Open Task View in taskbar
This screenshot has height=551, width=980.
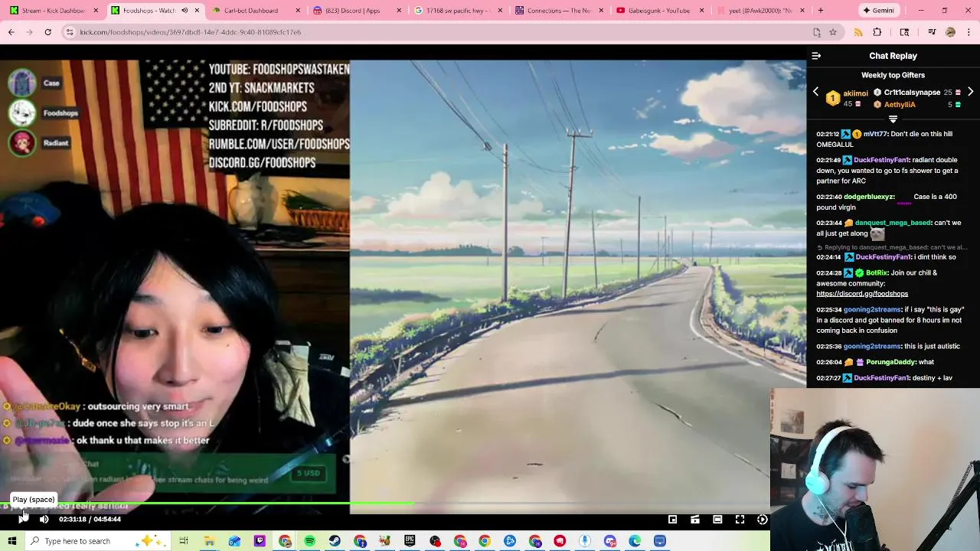(x=184, y=541)
